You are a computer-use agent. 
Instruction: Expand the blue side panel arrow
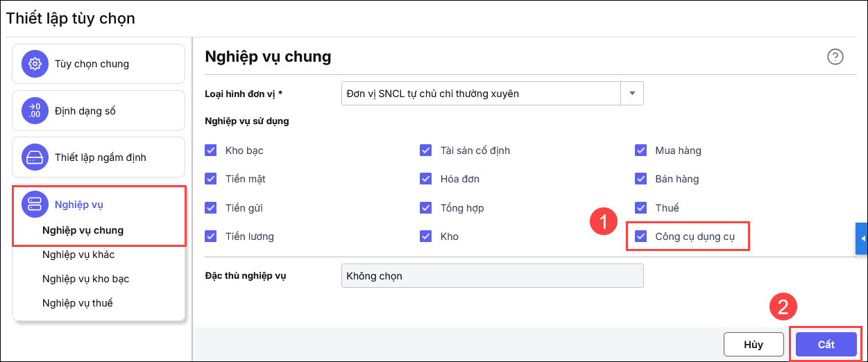[862, 239]
